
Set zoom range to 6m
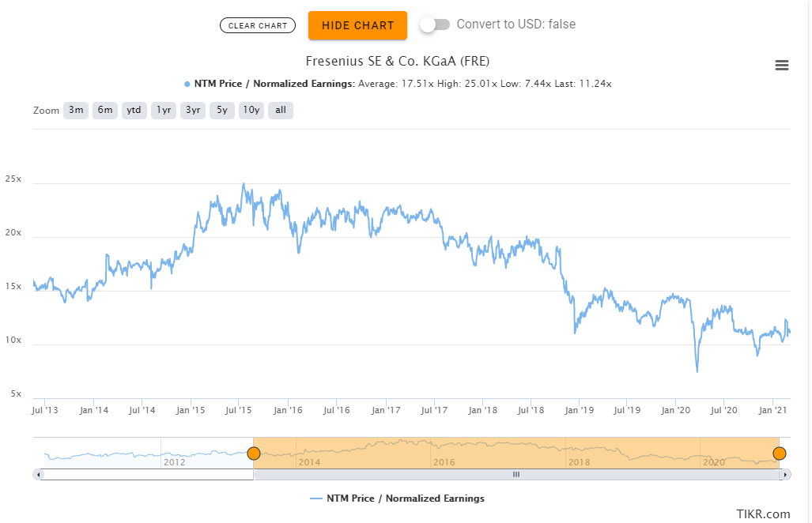(x=105, y=110)
